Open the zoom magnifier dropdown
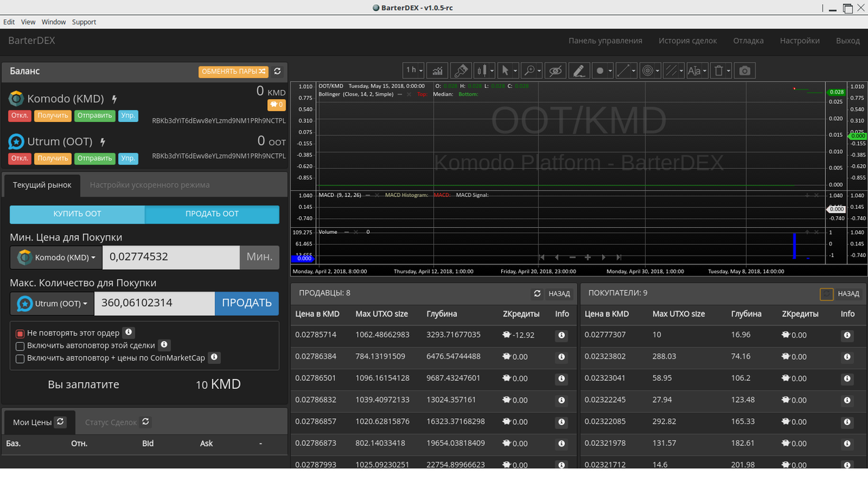The height and width of the screenshot is (488, 868). click(532, 70)
